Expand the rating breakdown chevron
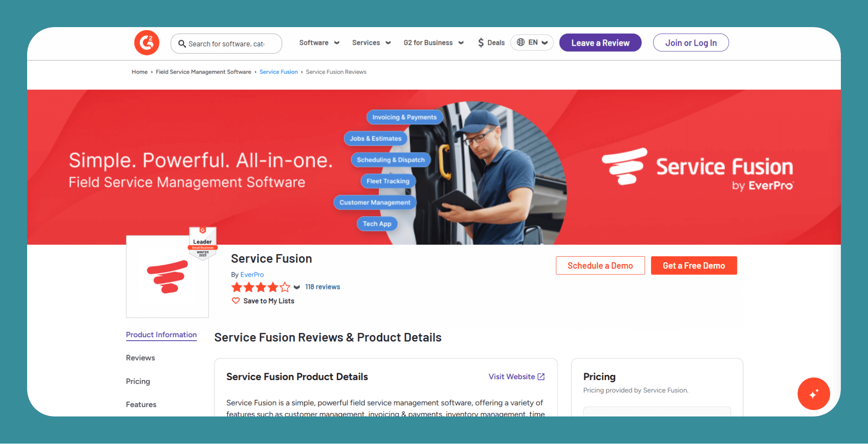This screenshot has height=444, width=868. [297, 287]
